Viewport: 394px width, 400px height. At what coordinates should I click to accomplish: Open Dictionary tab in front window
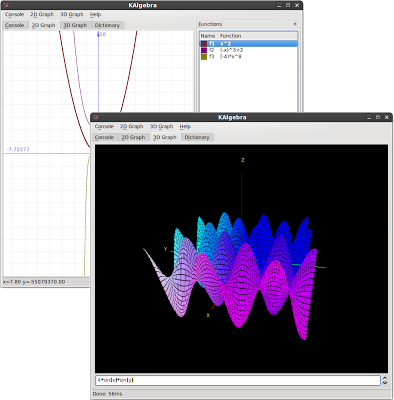click(197, 137)
